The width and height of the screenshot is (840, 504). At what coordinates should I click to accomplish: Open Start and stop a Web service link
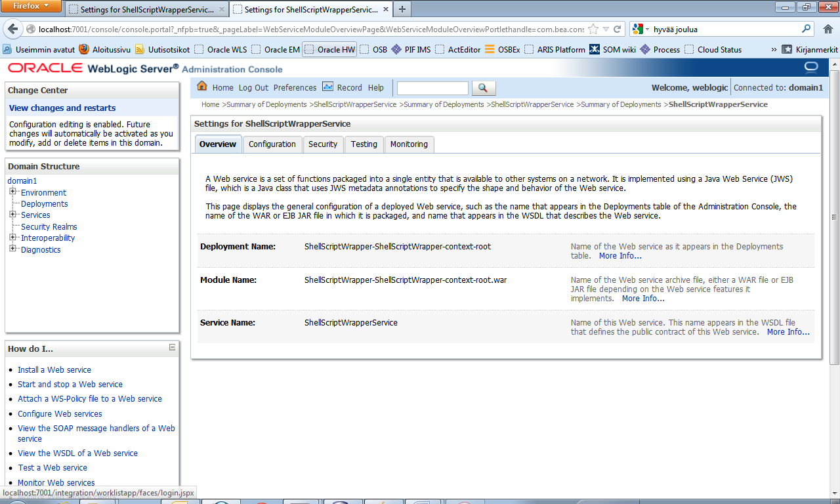coord(70,384)
